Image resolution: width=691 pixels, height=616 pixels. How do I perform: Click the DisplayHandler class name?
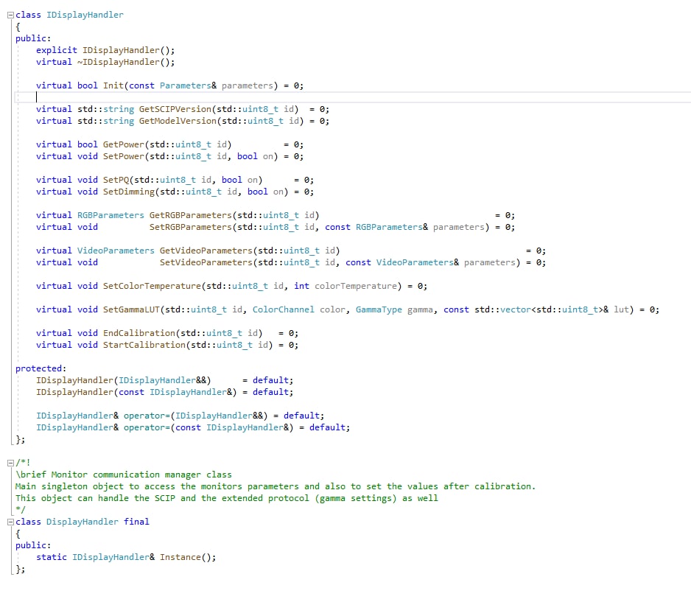[x=83, y=522]
